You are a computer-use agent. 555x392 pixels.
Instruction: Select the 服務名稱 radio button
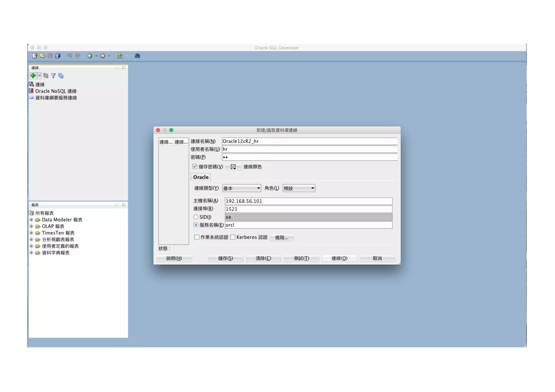tap(196, 225)
